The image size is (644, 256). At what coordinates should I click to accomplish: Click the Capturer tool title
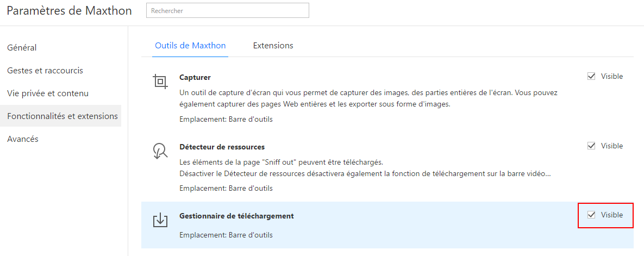[x=195, y=77]
